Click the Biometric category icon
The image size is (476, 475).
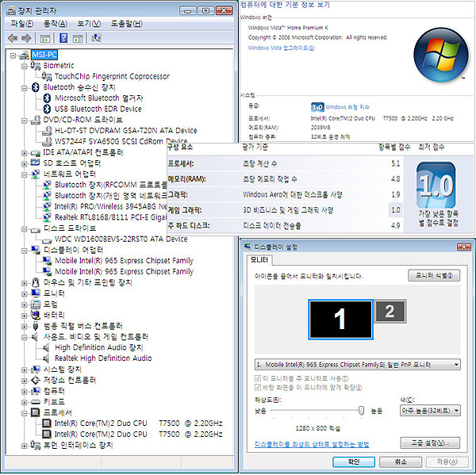35,66
